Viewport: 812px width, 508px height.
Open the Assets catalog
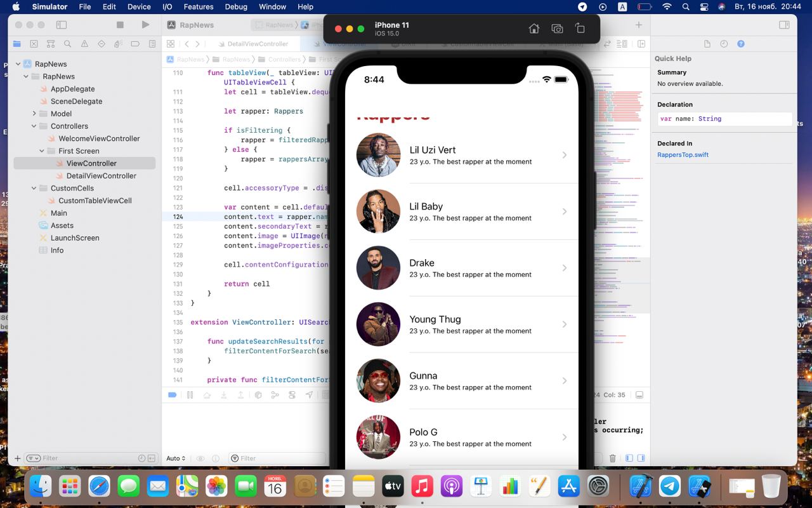(62, 225)
